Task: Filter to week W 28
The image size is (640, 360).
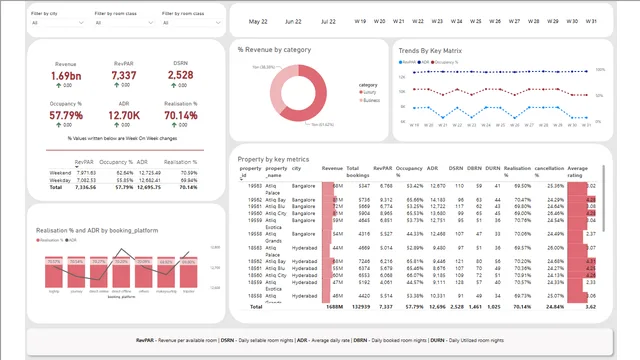Action: [533, 21]
